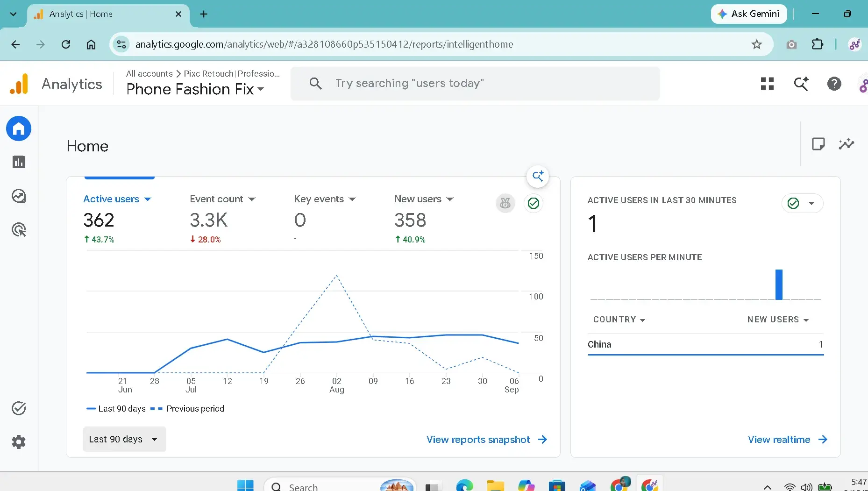Open the realtime card status check dropdown
Image resolution: width=868 pixels, height=491 pixels.
coord(802,203)
